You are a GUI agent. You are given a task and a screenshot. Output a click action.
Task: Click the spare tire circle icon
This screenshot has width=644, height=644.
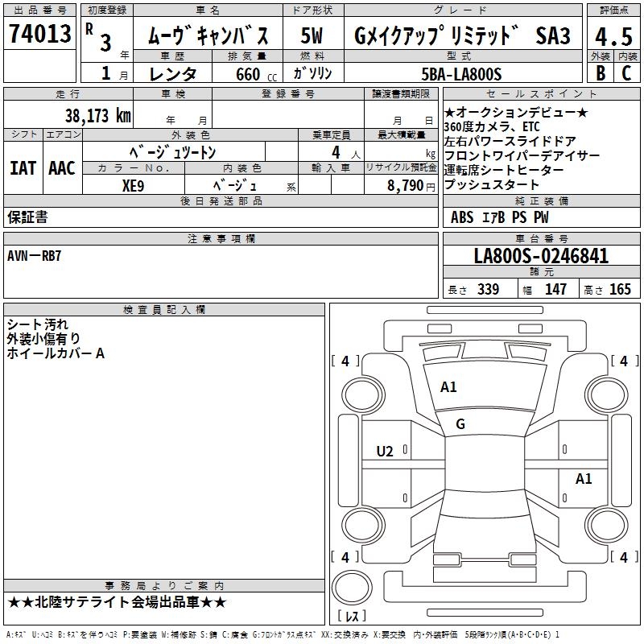[x=352, y=588]
